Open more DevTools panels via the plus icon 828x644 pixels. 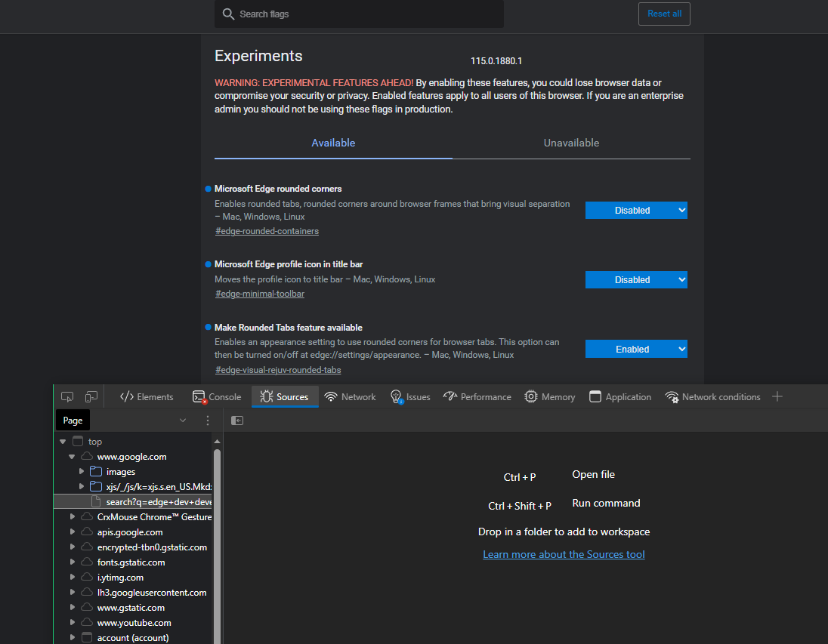click(x=778, y=396)
